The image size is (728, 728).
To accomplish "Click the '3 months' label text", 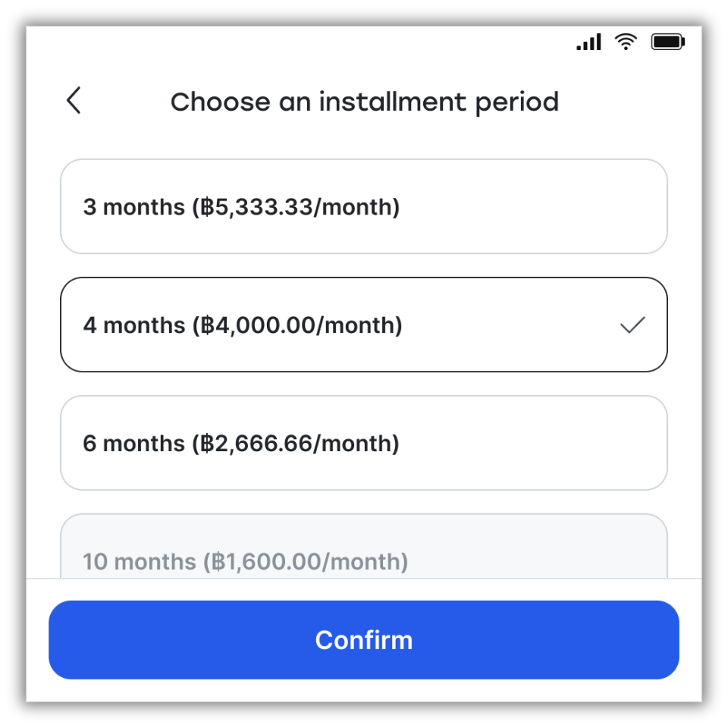I will coord(133,207).
